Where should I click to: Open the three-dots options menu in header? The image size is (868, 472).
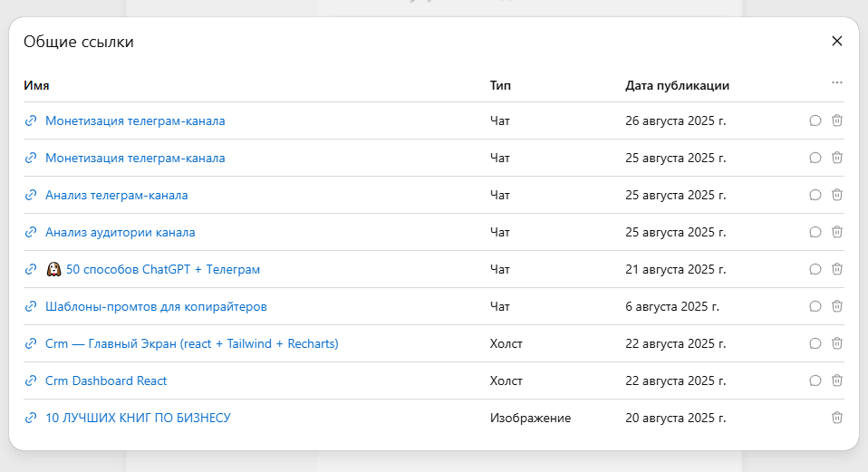[x=837, y=82]
